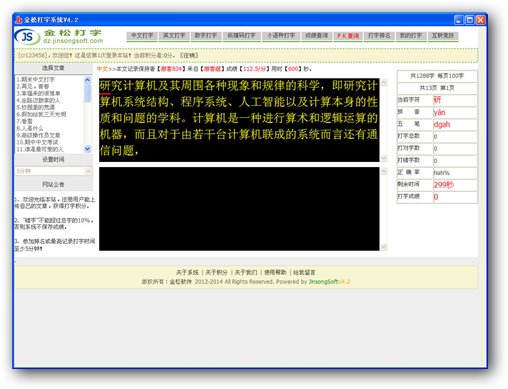The image size is (508, 389).
Task: Click the 共13页 第1页 page info
Action: (x=437, y=88)
